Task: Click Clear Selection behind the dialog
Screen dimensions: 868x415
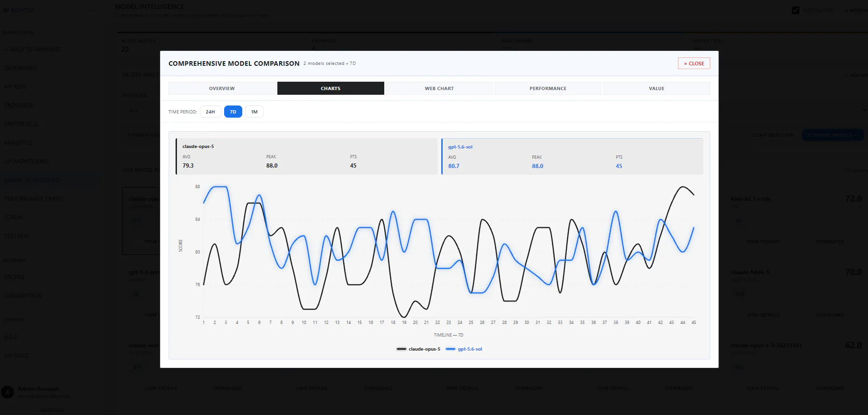Action: [772, 135]
